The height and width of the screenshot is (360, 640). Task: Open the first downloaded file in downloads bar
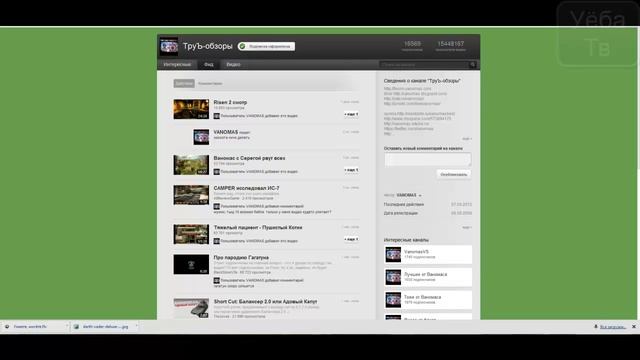click(x=35, y=327)
